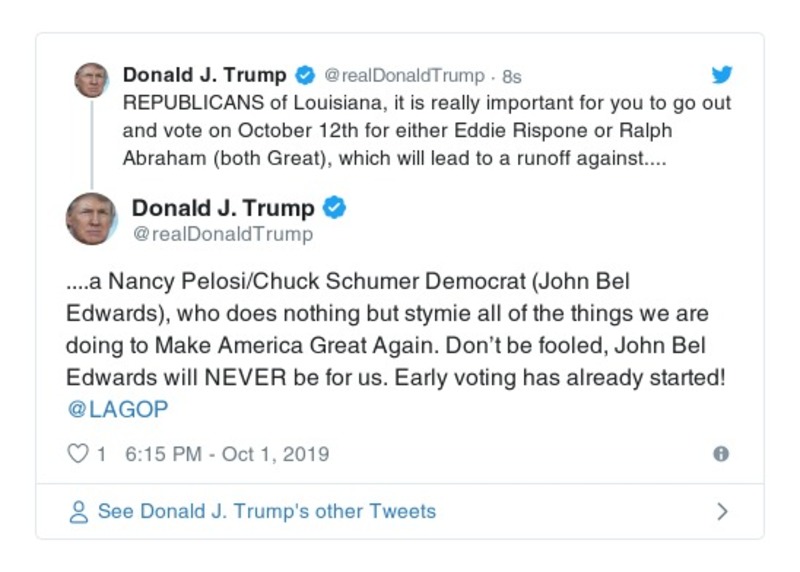Image resolution: width=800 pixels, height=572 pixels.
Task: Open the small profile avatar in the top tweet
Action: 91,80
